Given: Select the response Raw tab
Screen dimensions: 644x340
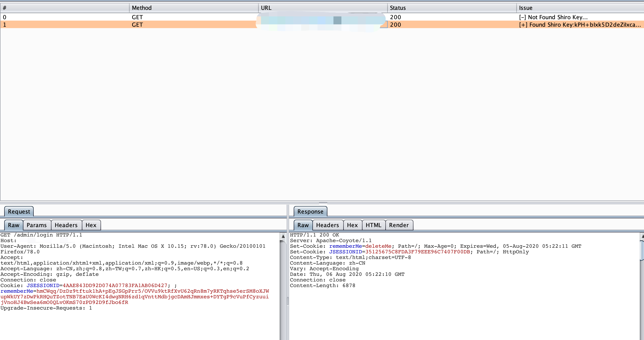Looking at the screenshot, I should tap(303, 225).
